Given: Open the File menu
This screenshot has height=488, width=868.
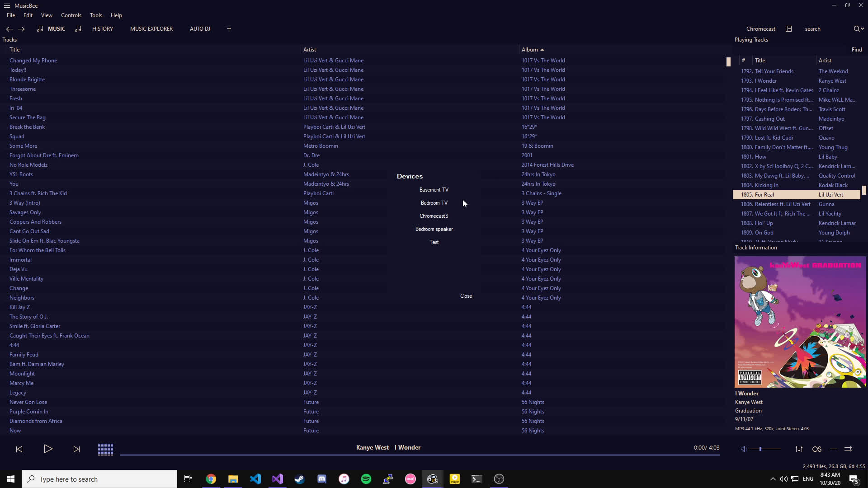Looking at the screenshot, I should [11, 15].
